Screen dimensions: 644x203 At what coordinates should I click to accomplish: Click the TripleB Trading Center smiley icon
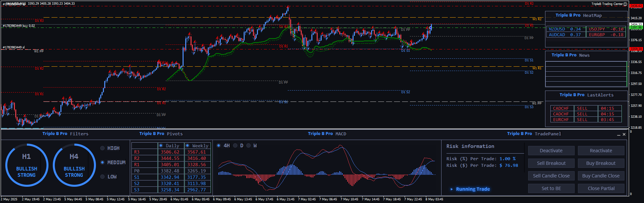(625, 4)
